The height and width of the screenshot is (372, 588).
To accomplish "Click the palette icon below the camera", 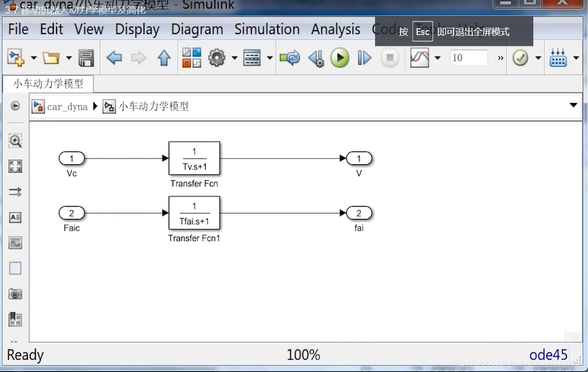I will pos(15,319).
